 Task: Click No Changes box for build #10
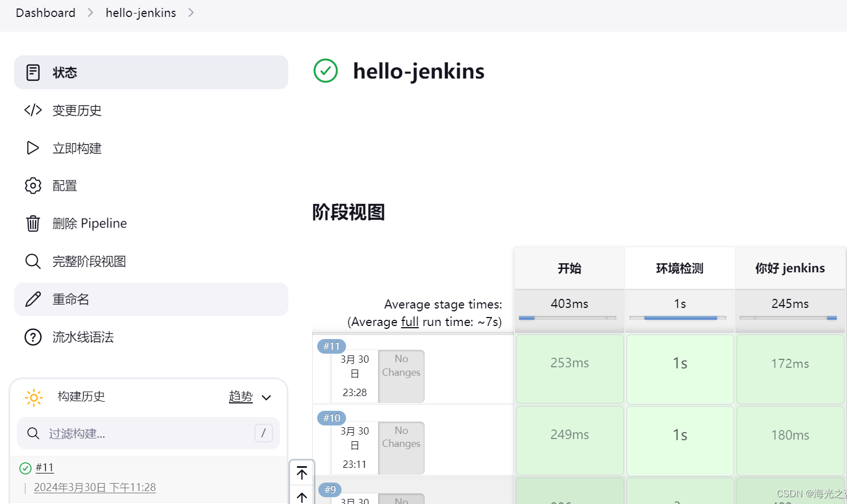[x=401, y=448]
